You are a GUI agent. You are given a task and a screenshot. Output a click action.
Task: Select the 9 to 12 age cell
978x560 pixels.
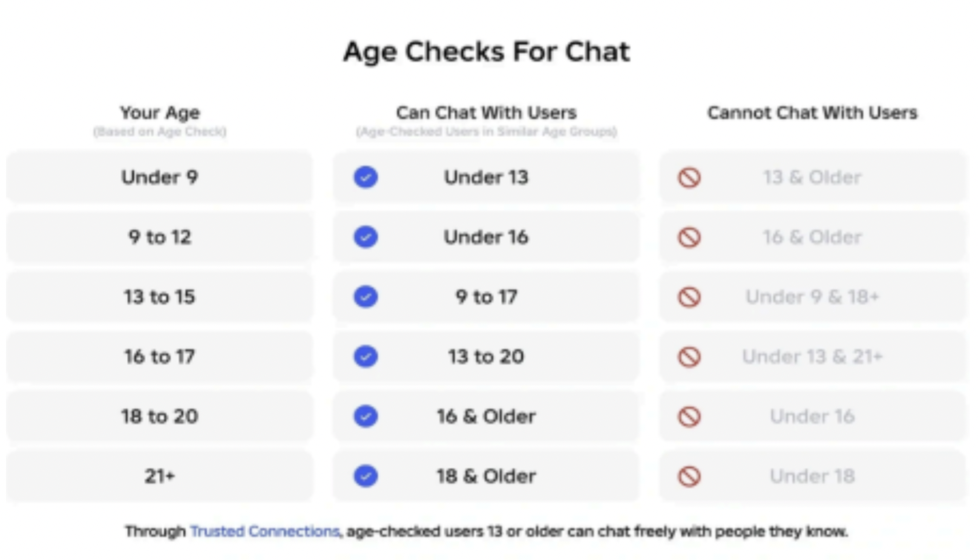(160, 237)
